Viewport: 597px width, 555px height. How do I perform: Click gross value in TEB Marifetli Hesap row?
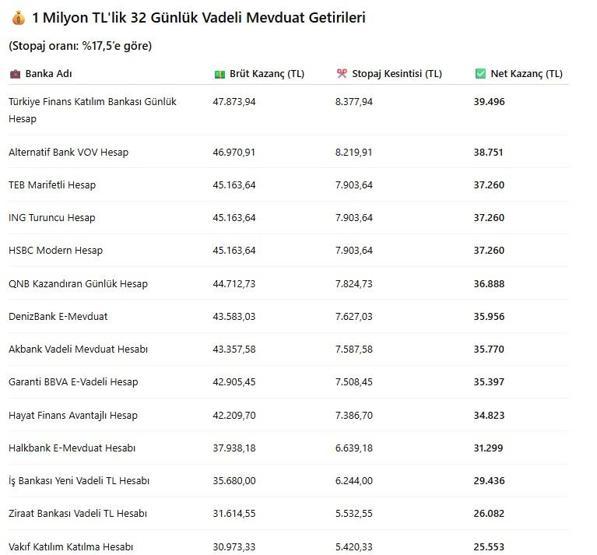tap(234, 185)
